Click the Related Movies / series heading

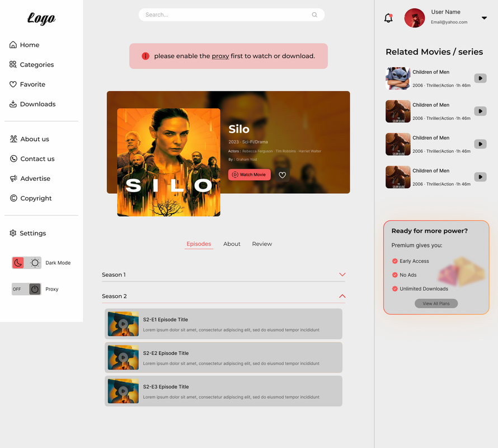point(434,52)
